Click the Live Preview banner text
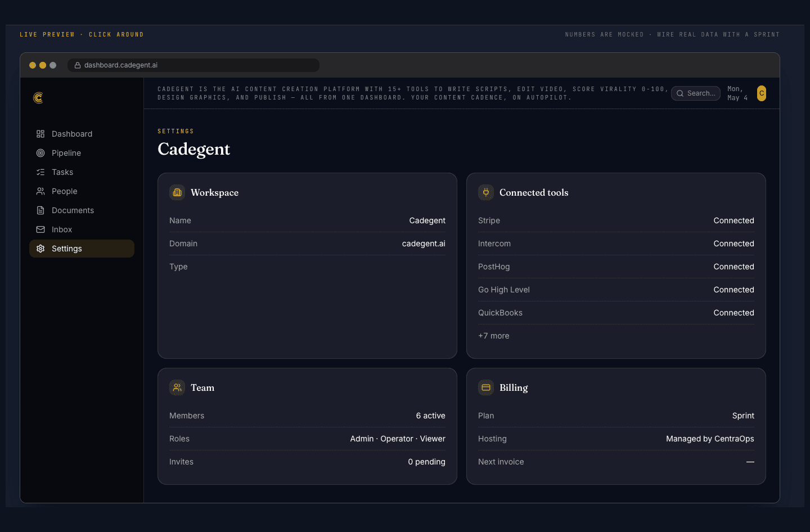The image size is (810, 532). 82,35
